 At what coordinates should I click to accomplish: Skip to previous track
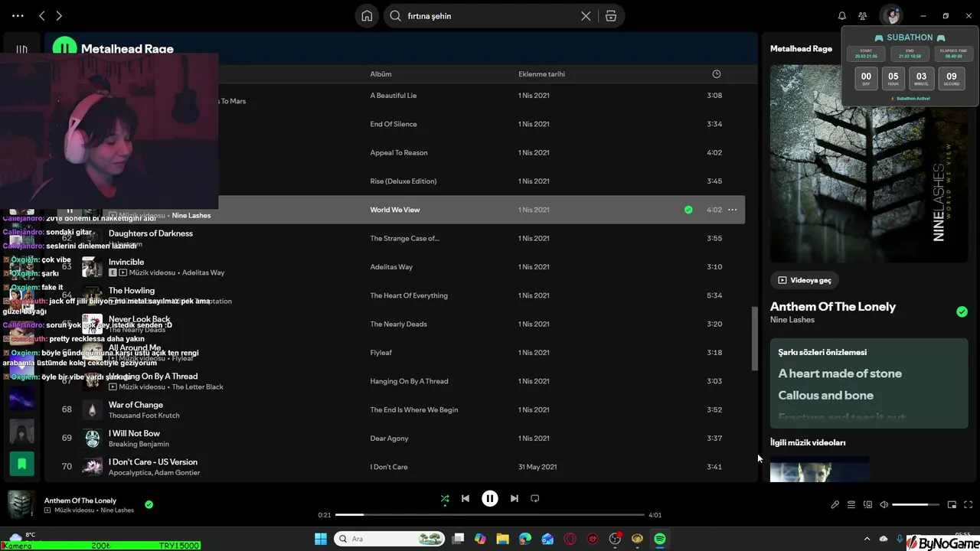point(465,498)
